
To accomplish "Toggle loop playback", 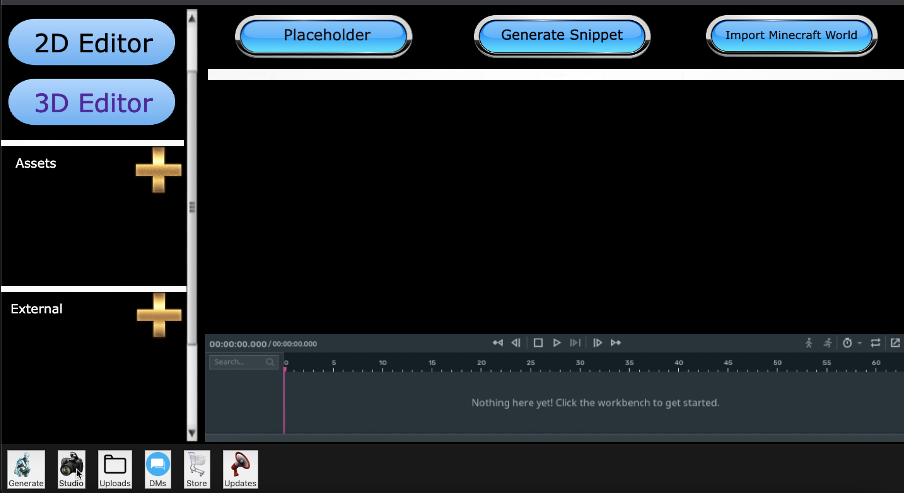I will pyautogui.click(x=876, y=343).
